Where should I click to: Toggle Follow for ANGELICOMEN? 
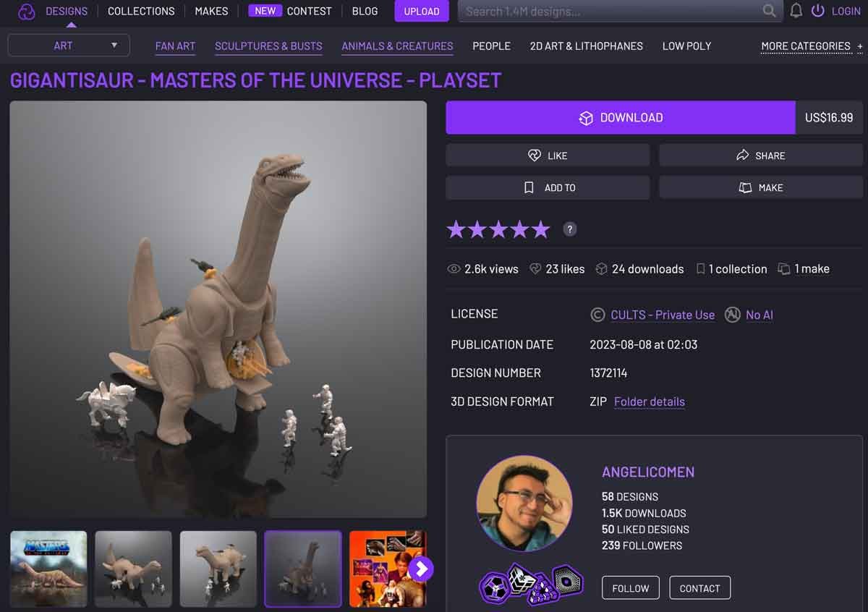[630, 587]
